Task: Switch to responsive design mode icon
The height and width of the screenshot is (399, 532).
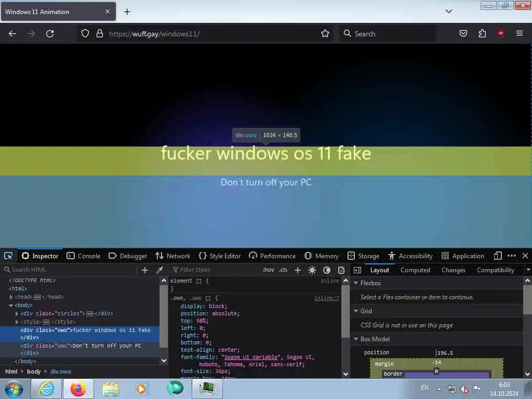Action: [x=498, y=256]
